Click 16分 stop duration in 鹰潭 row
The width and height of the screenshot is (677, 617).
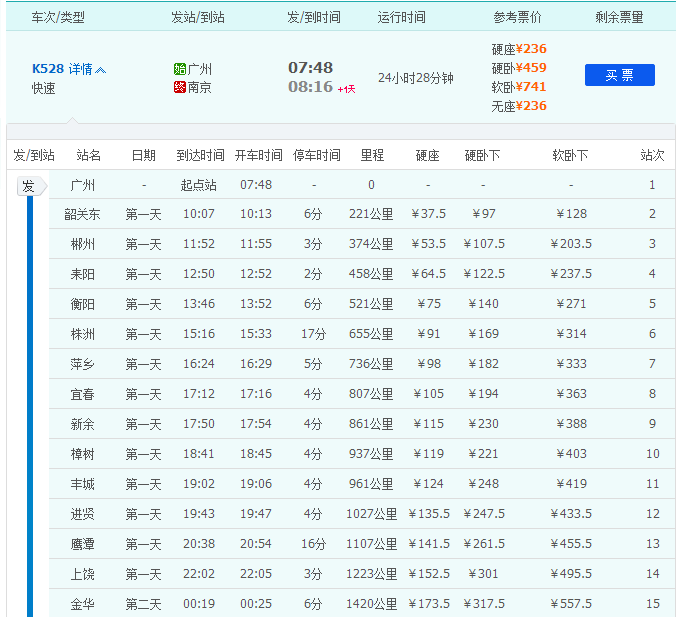[314, 544]
